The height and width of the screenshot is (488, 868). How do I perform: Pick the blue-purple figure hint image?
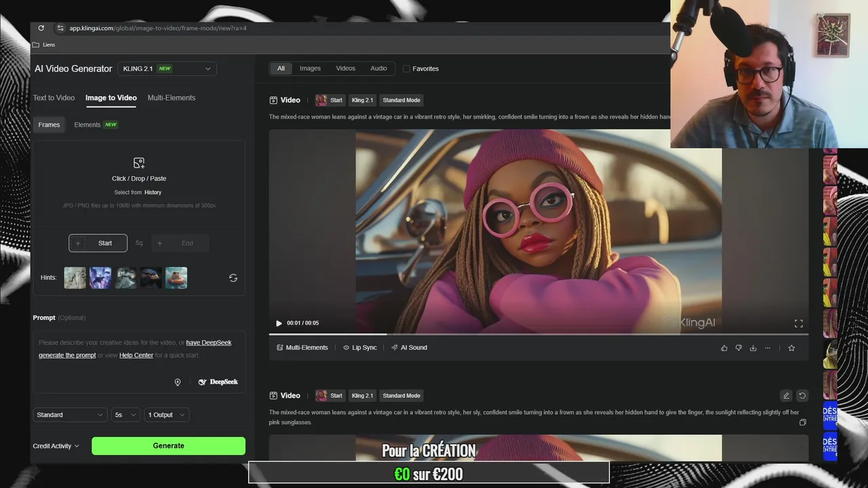click(x=100, y=278)
